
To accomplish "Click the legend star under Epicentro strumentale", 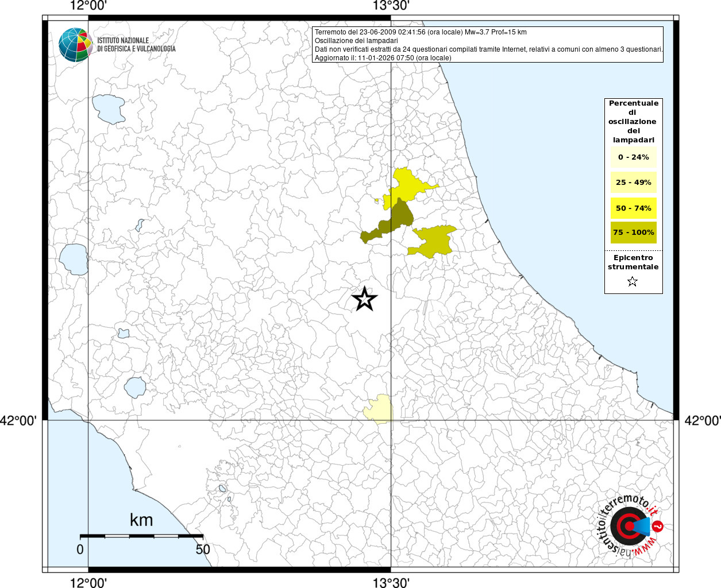I will (x=633, y=281).
